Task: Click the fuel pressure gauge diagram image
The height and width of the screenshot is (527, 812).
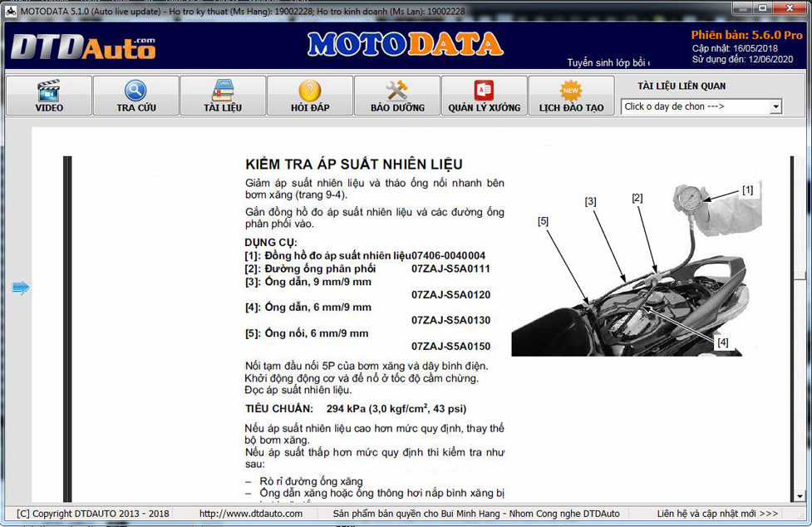Action: [x=637, y=268]
